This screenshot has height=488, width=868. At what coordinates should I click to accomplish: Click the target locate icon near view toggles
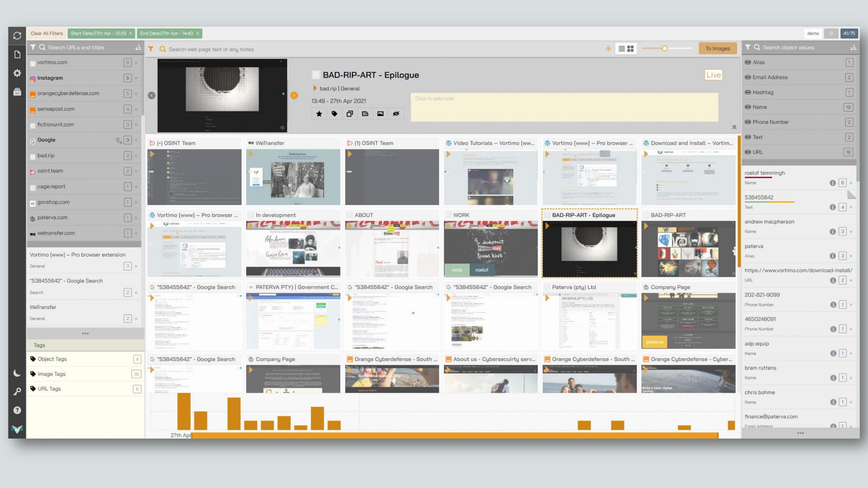pos(608,49)
